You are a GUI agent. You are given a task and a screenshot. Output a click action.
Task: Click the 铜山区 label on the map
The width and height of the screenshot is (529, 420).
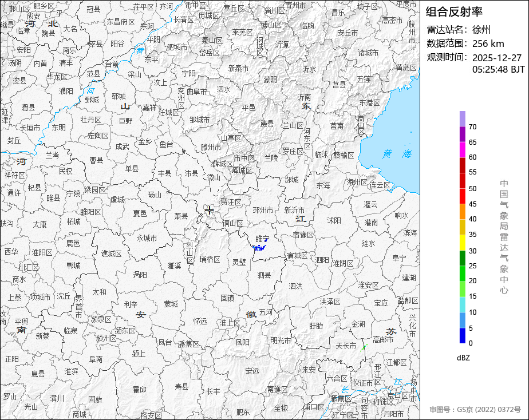click(232, 224)
